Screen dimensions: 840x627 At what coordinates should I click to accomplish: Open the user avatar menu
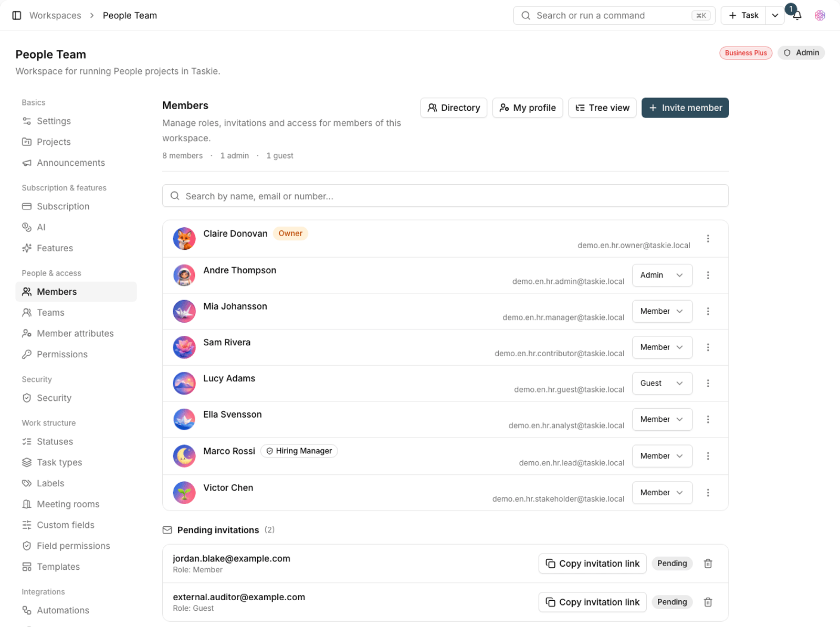pyautogui.click(x=820, y=15)
